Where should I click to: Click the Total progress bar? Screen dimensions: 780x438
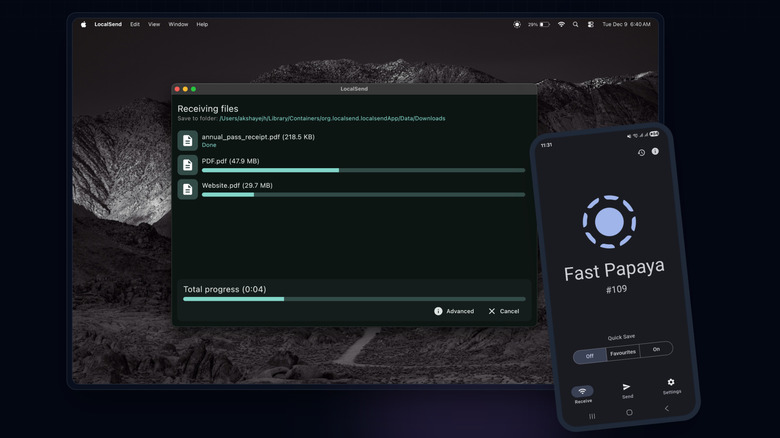[x=354, y=299]
